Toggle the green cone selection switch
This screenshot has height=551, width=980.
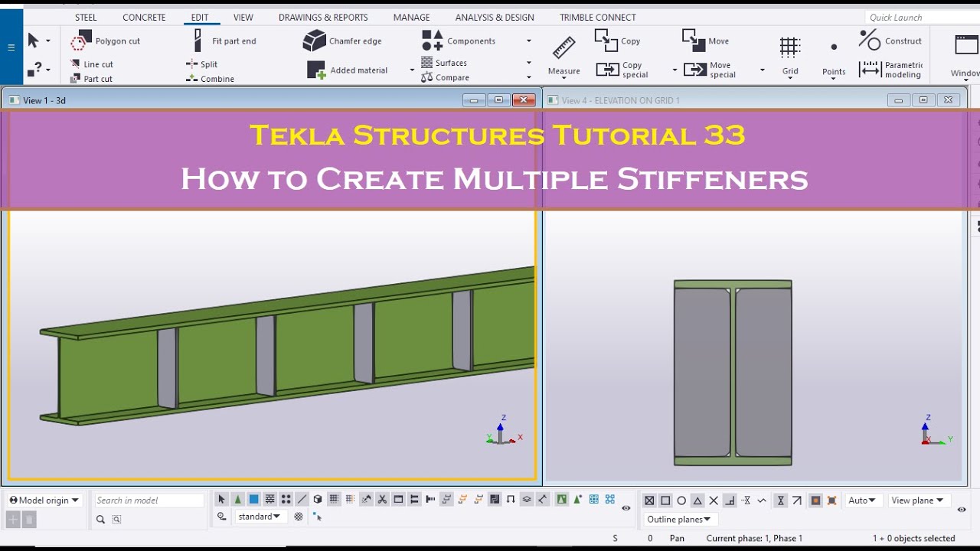point(237,500)
